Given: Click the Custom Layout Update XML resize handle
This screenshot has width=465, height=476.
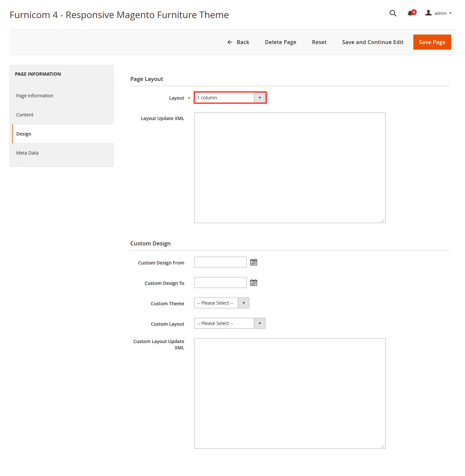Looking at the screenshot, I should pos(383,446).
